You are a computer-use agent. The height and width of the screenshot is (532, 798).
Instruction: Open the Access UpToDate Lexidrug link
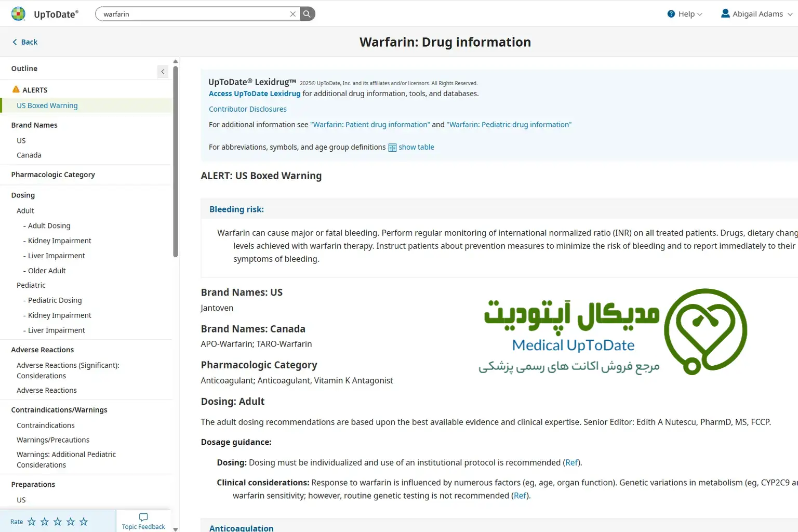255,94
